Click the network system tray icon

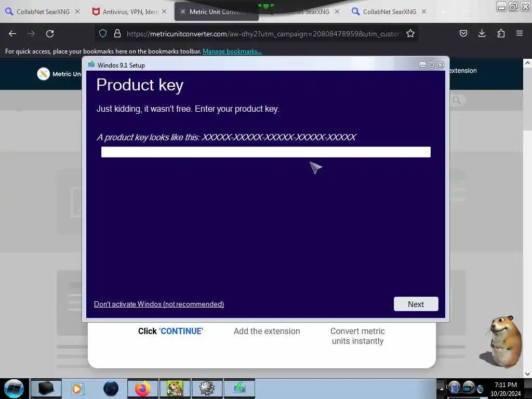tap(469, 387)
